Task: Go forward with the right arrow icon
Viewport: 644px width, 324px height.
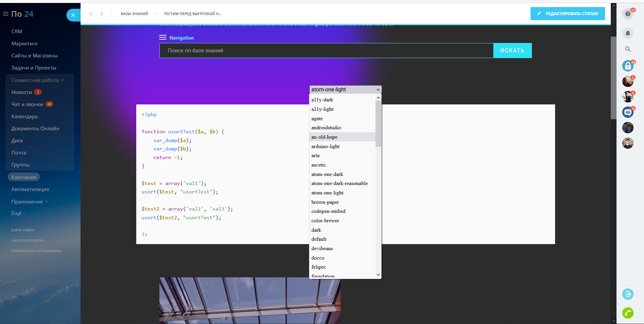Action: pyautogui.click(x=102, y=14)
